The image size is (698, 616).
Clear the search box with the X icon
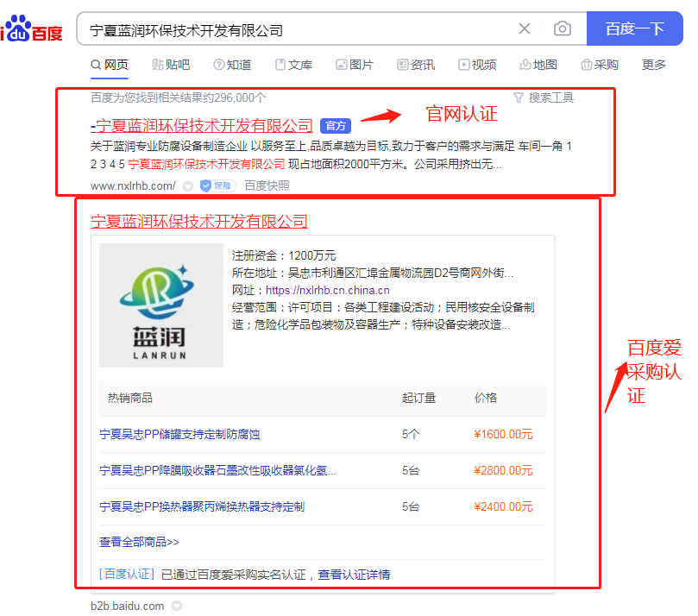pyautogui.click(x=525, y=29)
